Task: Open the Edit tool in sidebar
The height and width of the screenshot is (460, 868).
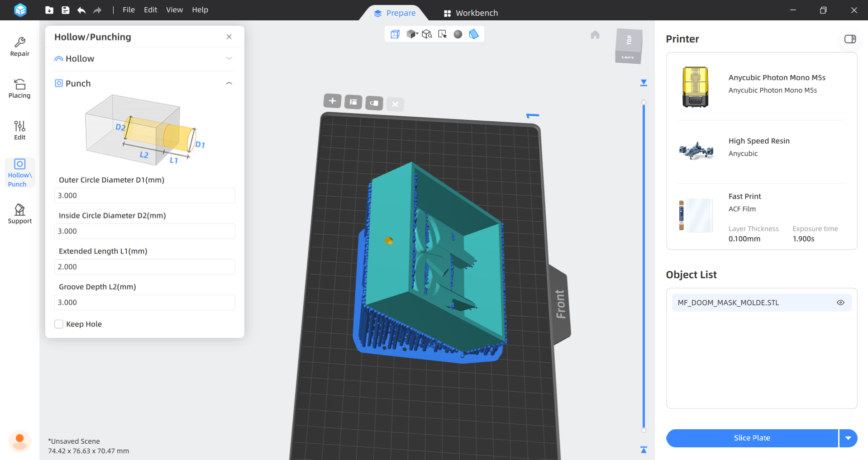Action: click(x=19, y=131)
